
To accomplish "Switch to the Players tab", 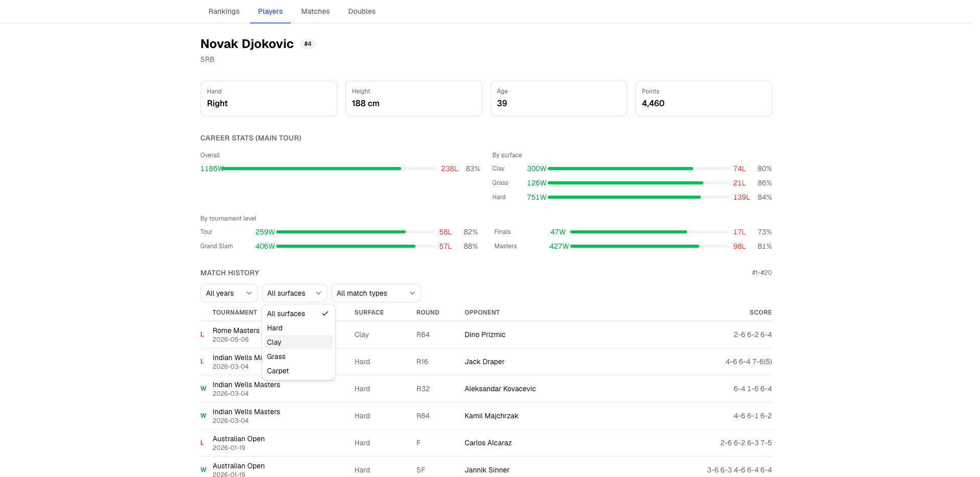I will pos(270,11).
